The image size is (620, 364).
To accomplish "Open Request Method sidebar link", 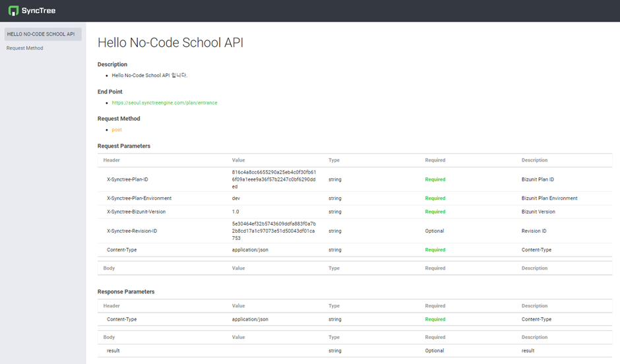I will pyautogui.click(x=24, y=48).
